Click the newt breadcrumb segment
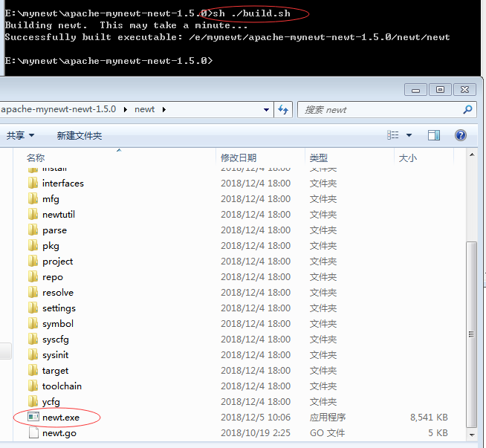This screenshot has width=486, height=448. [144, 109]
